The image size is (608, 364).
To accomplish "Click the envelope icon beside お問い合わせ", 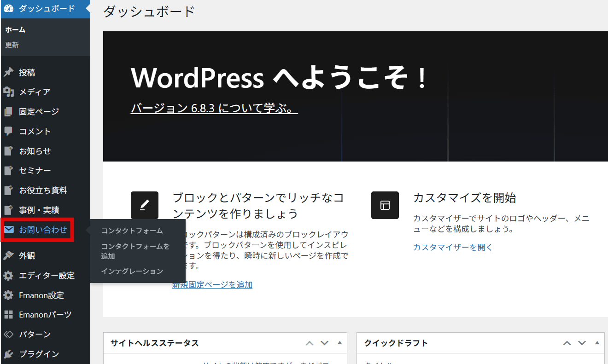I will pos(9,230).
